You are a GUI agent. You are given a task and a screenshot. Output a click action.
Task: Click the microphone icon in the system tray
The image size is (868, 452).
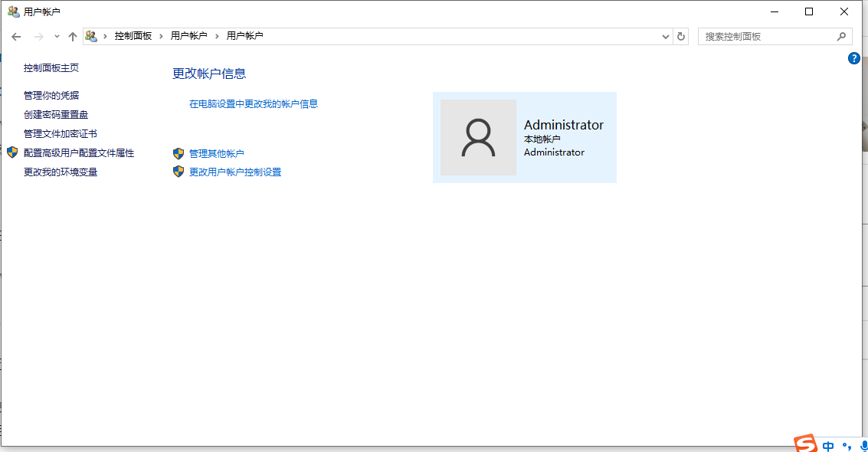click(x=864, y=445)
